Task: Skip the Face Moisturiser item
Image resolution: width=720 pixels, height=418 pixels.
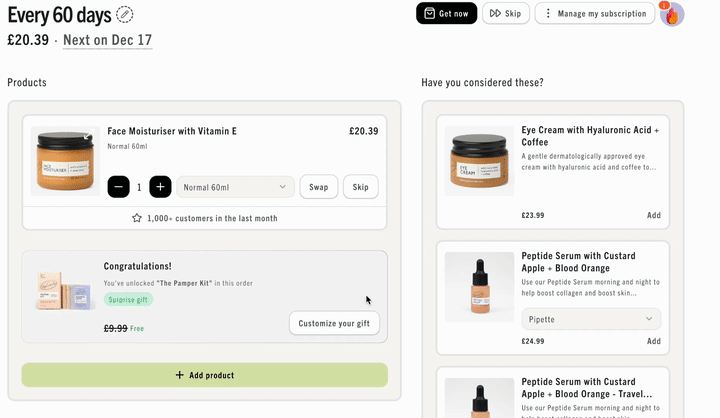Action: pyautogui.click(x=360, y=187)
